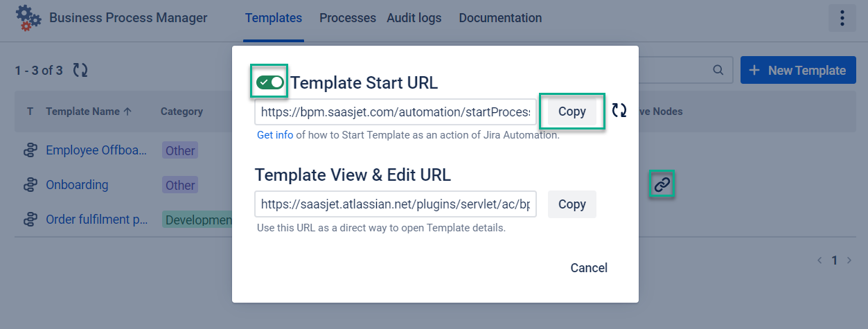Open the Audit logs tab
868x329 pixels.
pyautogui.click(x=414, y=18)
